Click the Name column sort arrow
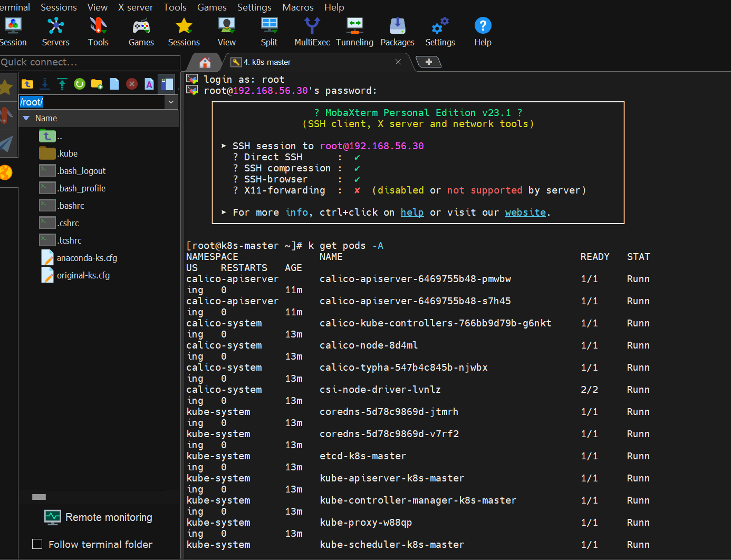Screen dimensions: 731x560 click(x=26, y=118)
